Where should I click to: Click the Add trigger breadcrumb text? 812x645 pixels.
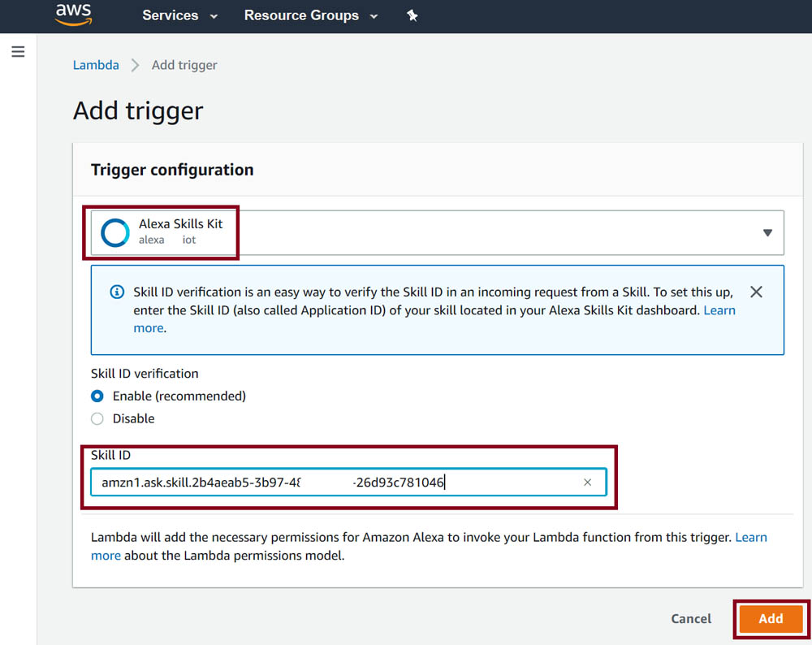[x=184, y=65]
